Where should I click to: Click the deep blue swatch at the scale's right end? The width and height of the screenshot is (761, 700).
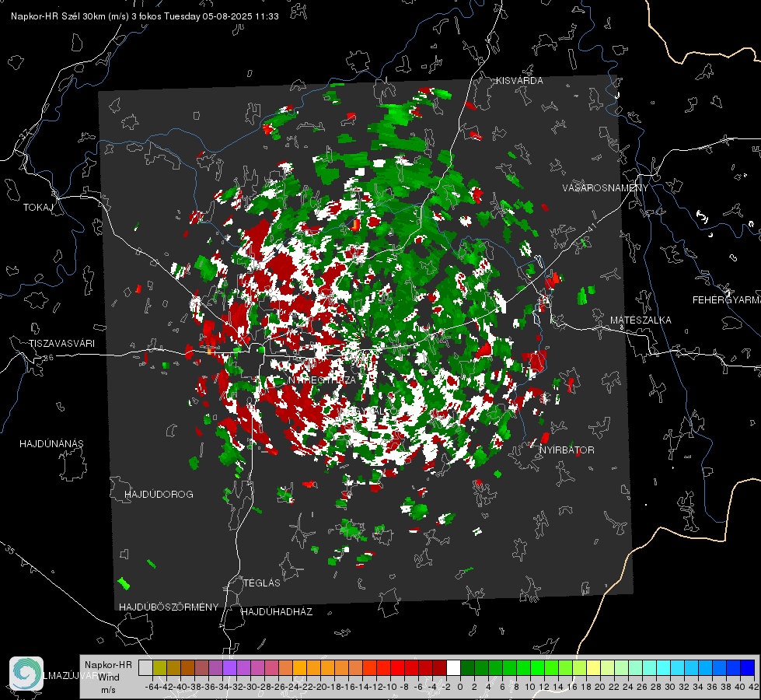(748, 667)
